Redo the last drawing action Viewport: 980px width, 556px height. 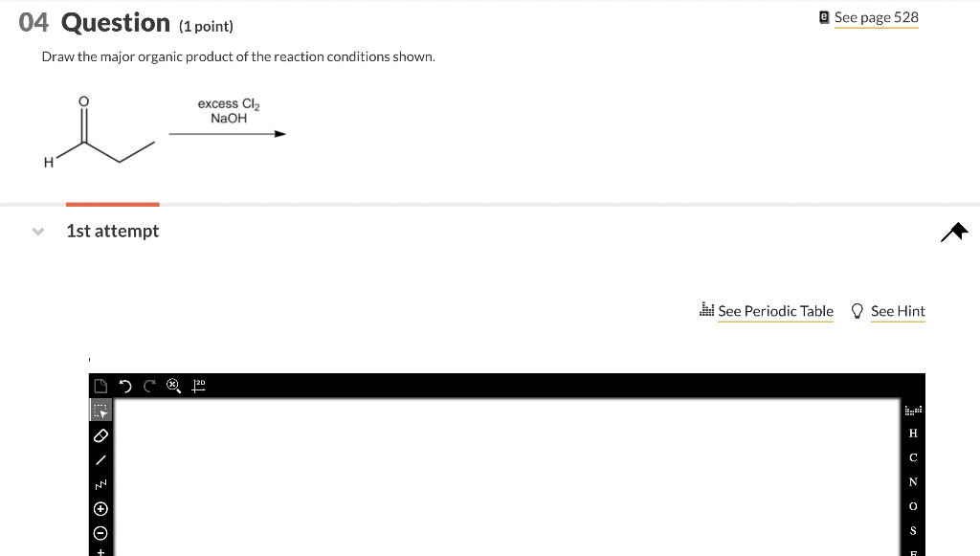[148, 385]
